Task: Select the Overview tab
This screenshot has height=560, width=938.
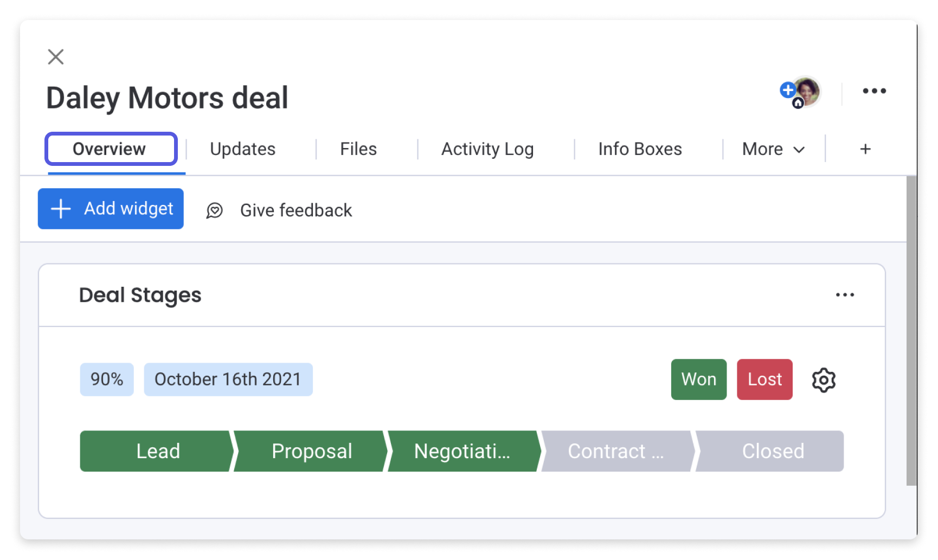Action: (x=111, y=149)
